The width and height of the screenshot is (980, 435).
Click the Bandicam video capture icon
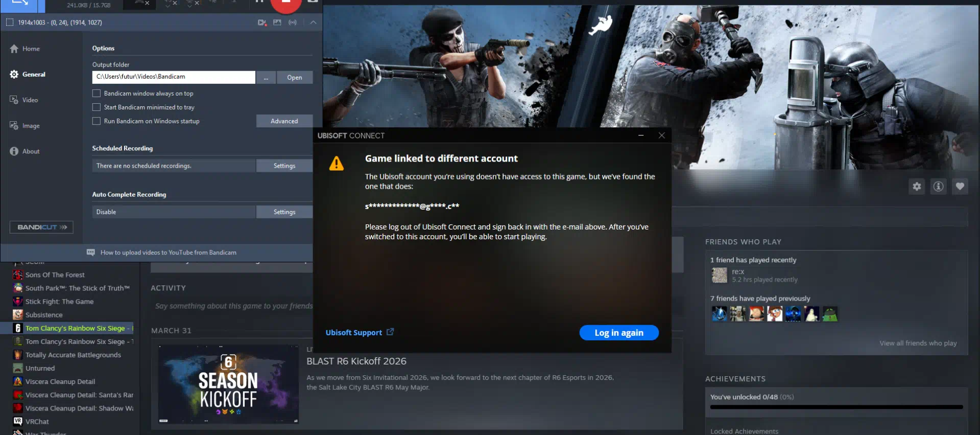point(262,22)
